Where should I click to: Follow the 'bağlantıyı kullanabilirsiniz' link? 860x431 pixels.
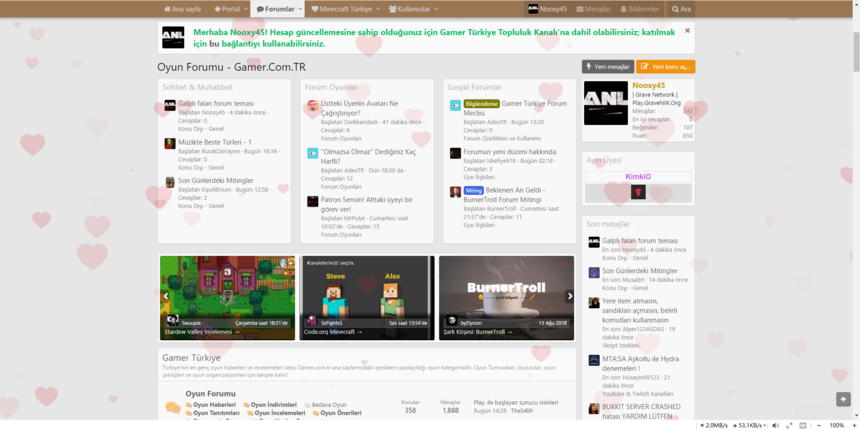pos(273,43)
